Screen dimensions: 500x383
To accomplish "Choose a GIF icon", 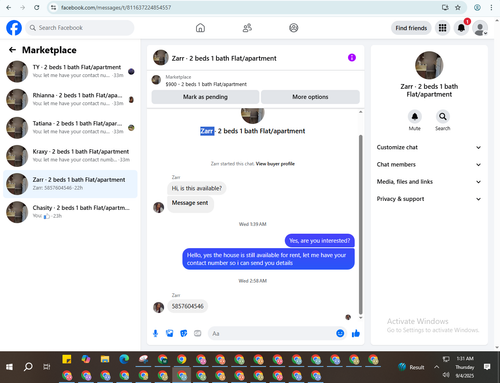I will coord(198,333).
